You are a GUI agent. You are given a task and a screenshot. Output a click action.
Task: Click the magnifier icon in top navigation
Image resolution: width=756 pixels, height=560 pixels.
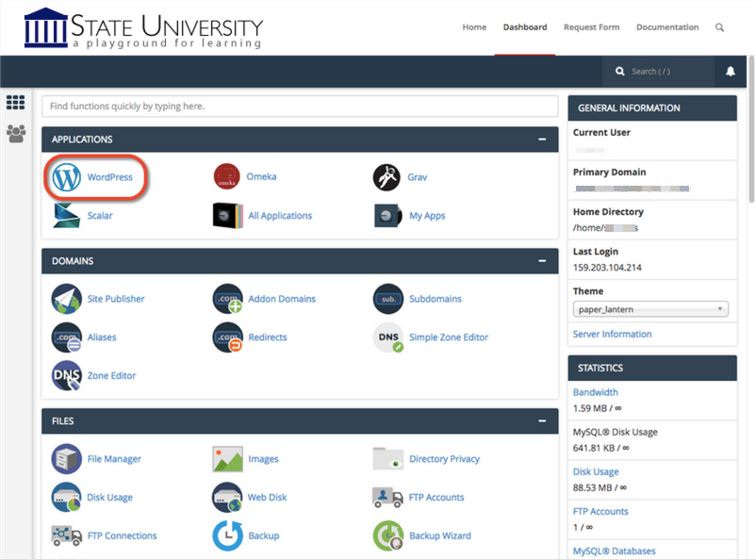coord(719,27)
